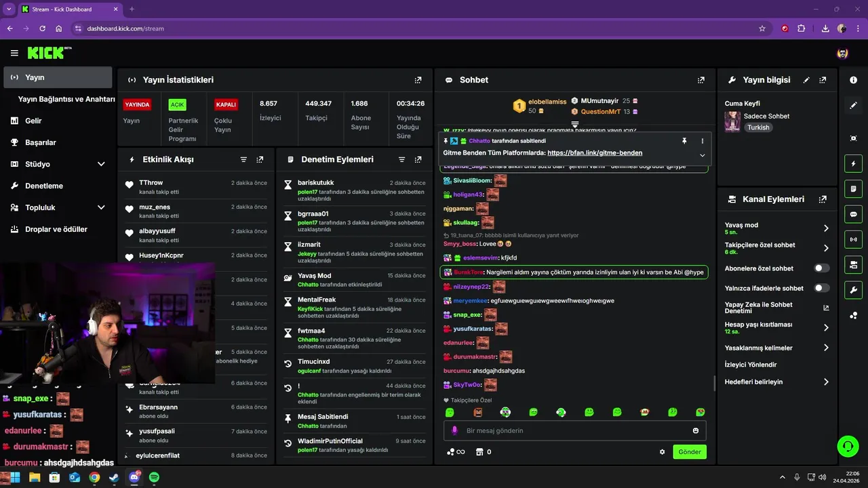Edit stream info with the pencil icon

tap(806, 80)
